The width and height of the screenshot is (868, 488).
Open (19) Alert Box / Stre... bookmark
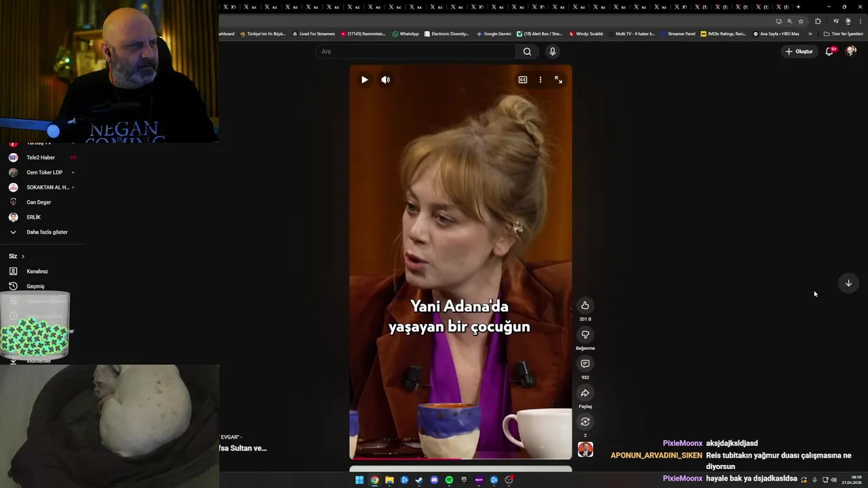540,34
